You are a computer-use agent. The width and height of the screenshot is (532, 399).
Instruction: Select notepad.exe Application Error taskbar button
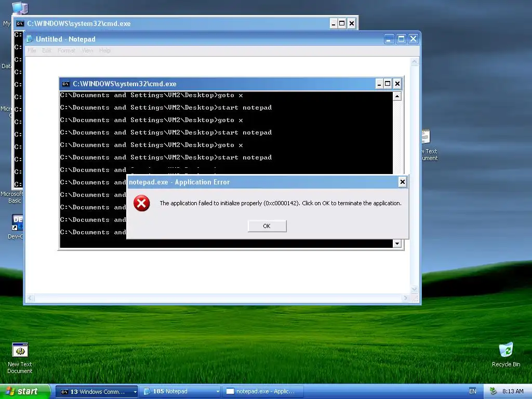(x=264, y=392)
